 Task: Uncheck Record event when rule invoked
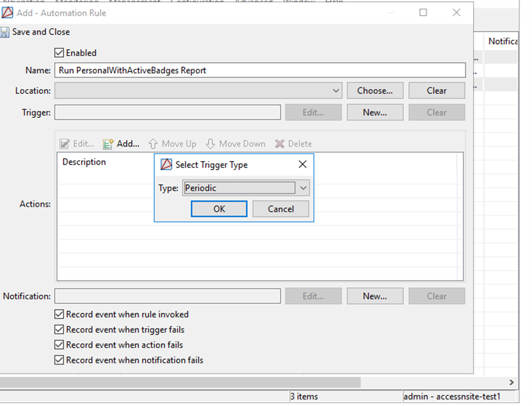59,314
